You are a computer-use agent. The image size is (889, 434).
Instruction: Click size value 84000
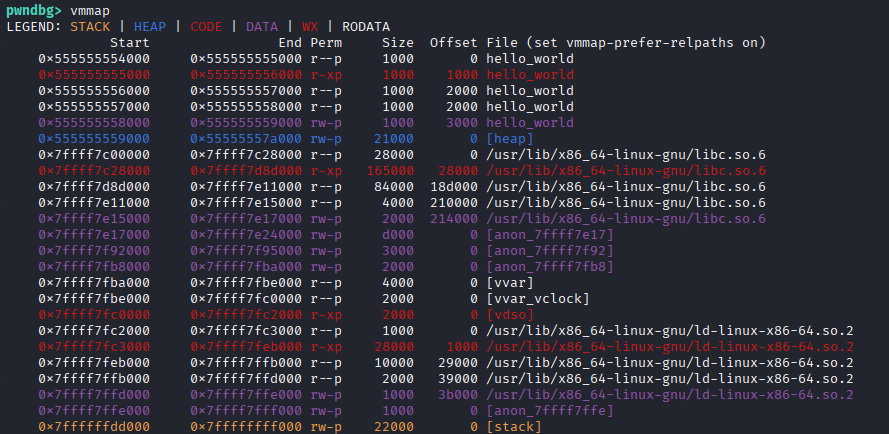point(394,187)
